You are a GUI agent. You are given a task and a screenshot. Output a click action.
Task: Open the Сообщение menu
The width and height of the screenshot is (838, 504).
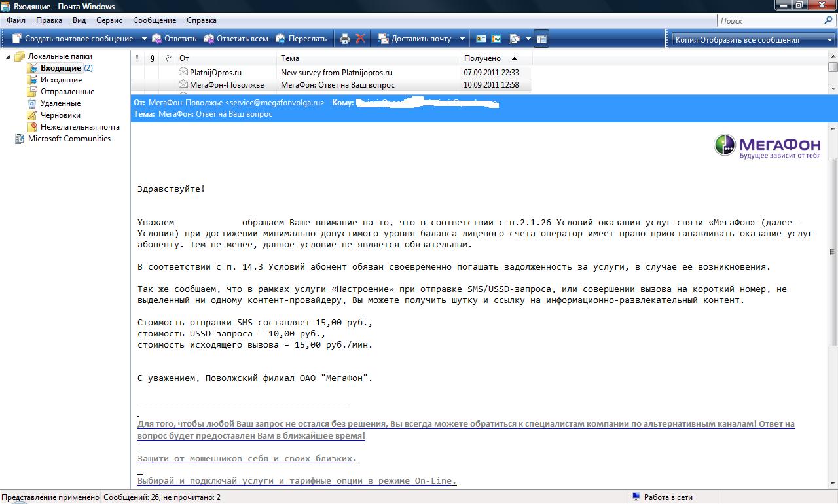pyautogui.click(x=155, y=20)
